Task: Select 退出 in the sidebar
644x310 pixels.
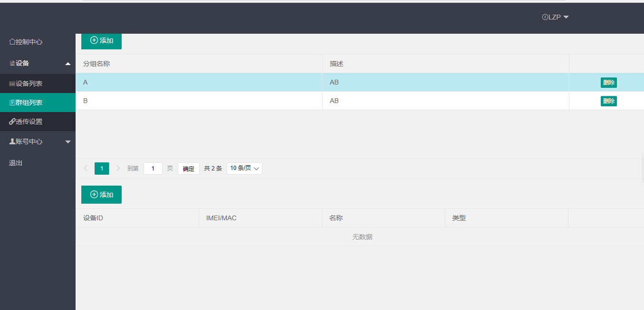Action: point(16,163)
